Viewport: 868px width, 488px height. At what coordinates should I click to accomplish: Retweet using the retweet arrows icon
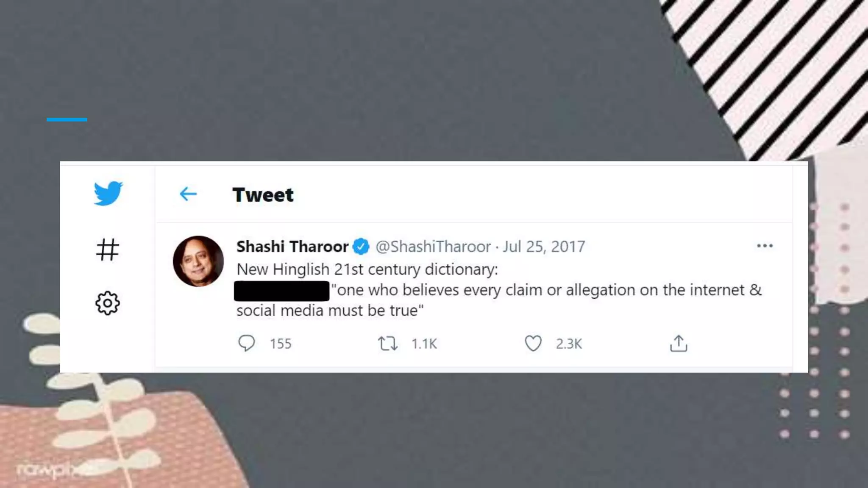(x=388, y=344)
